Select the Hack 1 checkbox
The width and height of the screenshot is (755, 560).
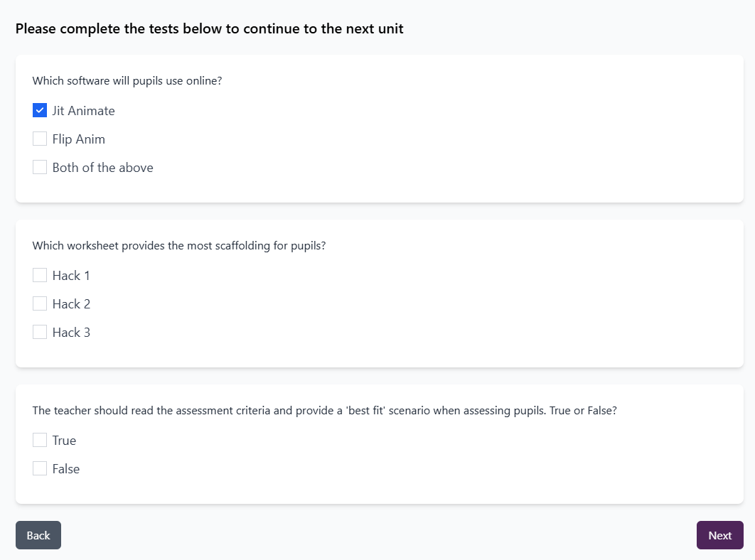tap(40, 276)
